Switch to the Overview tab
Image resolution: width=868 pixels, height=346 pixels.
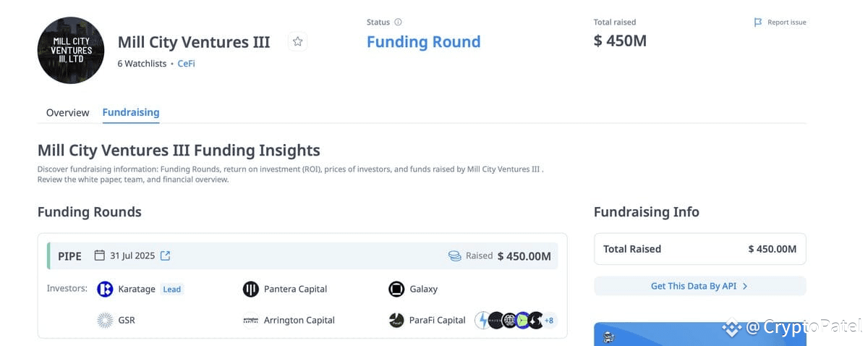pyautogui.click(x=67, y=113)
